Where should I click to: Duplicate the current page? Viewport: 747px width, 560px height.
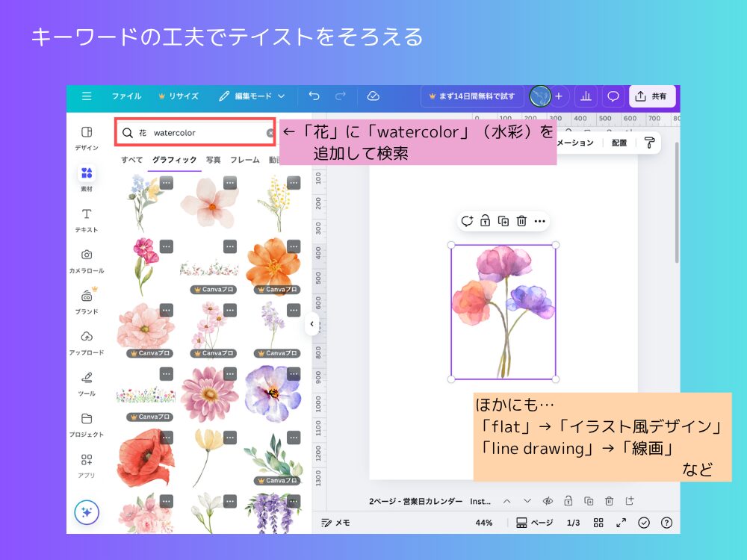[x=589, y=501]
